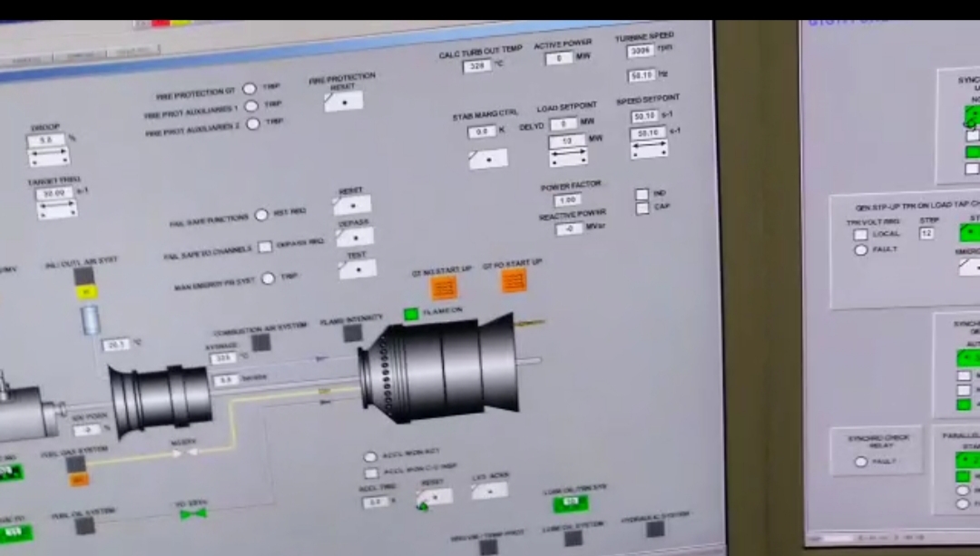Click the GT FO START UP orange icon
The image size is (980, 556).
point(514,281)
